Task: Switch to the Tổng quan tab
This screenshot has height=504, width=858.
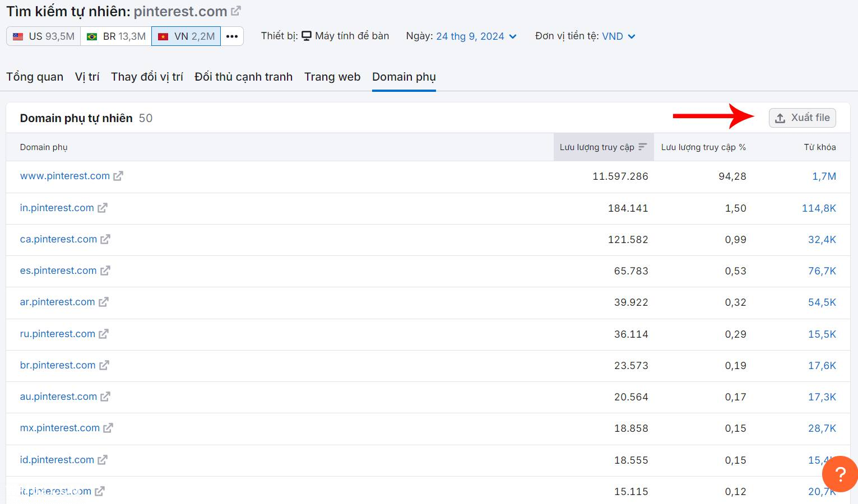Action: click(x=35, y=77)
